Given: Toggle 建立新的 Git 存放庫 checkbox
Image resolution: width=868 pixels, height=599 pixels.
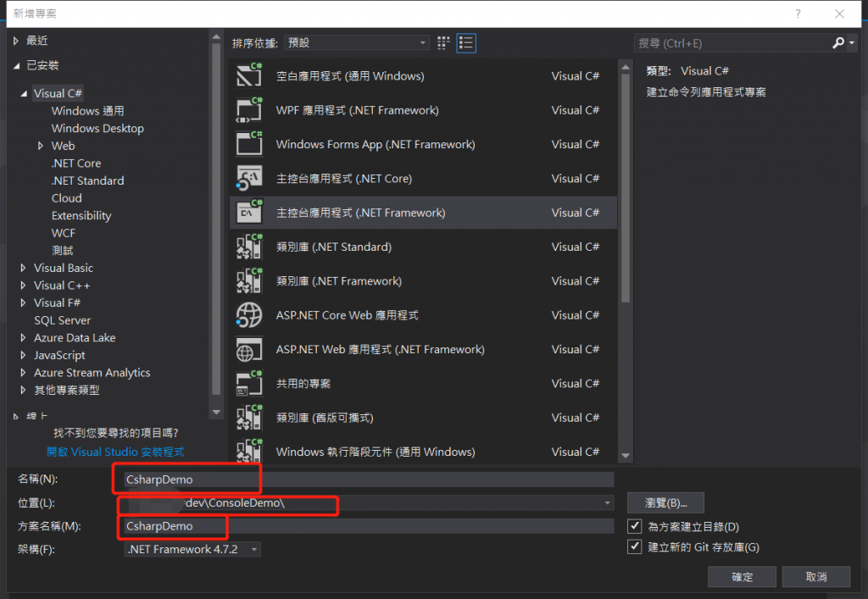Looking at the screenshot, I should coord(634,546).
